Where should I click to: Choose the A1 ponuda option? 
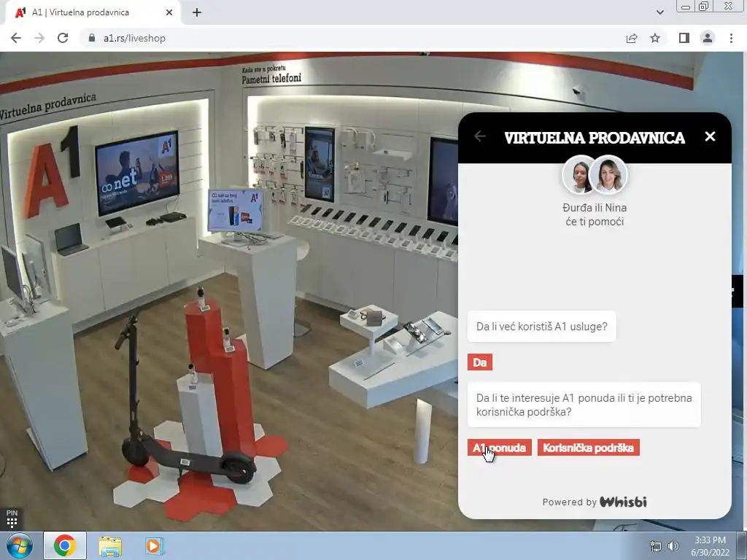[499, 448]
